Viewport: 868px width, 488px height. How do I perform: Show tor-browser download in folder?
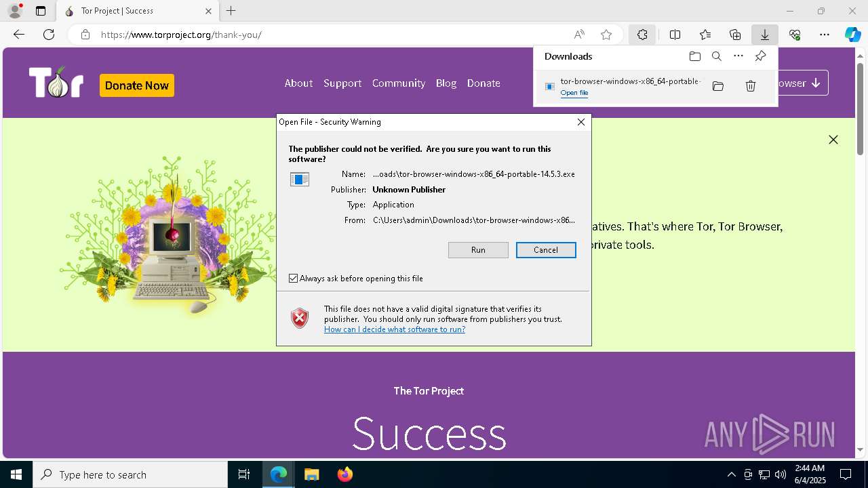(718, 86)
